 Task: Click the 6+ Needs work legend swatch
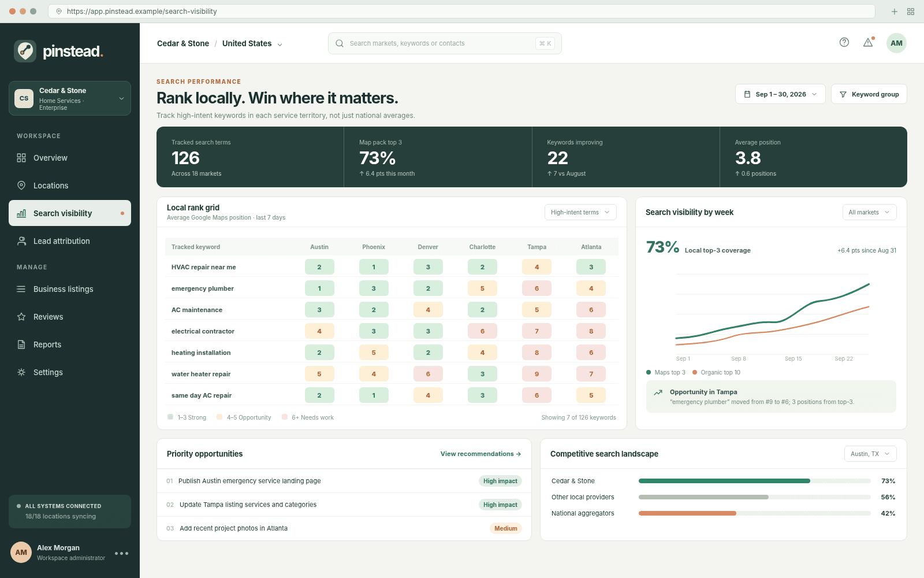tap(285, 417)
